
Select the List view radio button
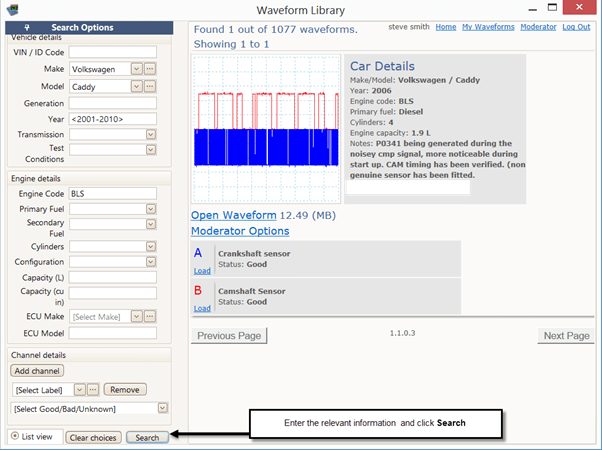[15, 436]
